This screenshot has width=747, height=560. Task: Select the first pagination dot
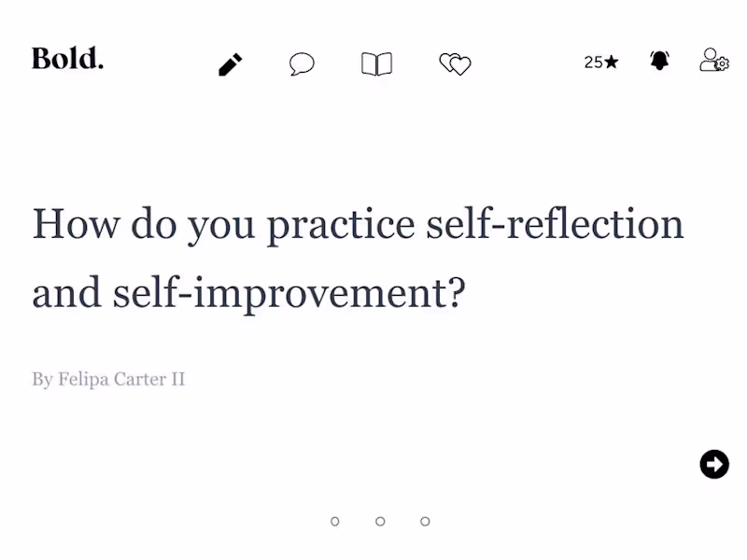pos(335,522)
